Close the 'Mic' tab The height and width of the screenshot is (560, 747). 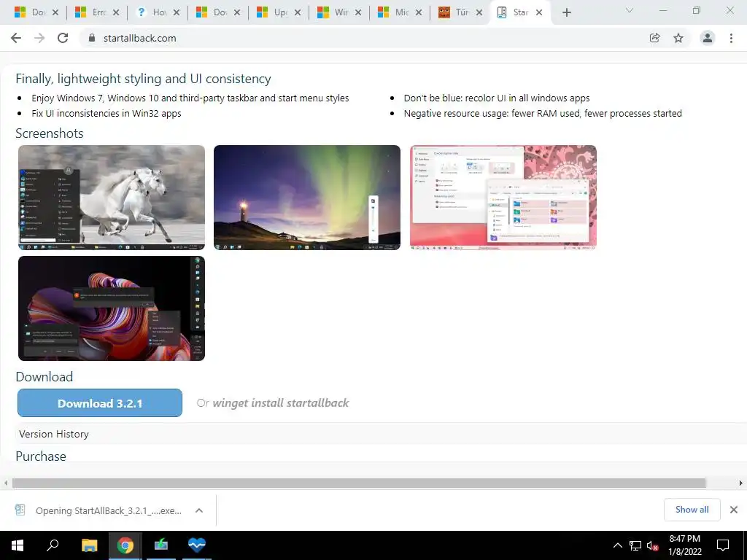[x=419, y=13]
